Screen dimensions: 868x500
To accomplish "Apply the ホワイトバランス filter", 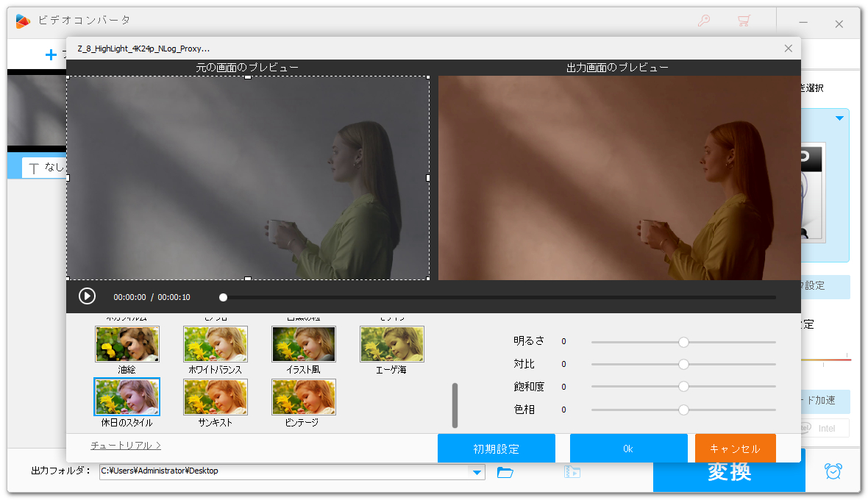I will coord(216,344).
